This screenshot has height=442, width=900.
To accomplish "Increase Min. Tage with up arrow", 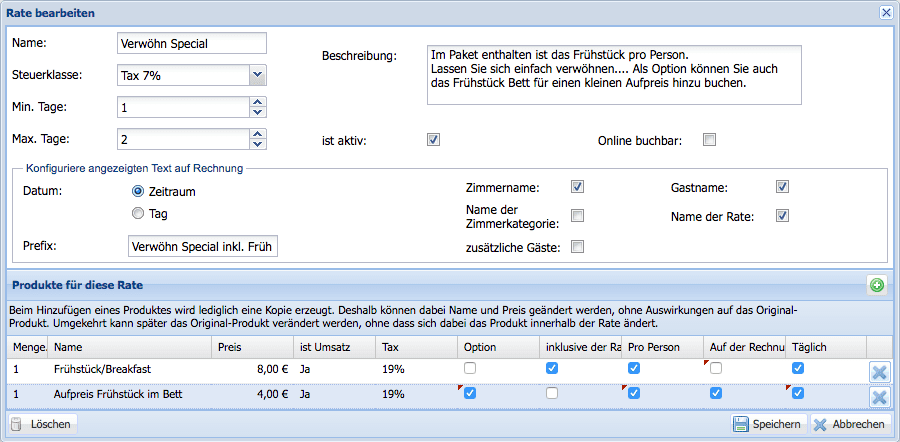I will (x=258, y=102).
